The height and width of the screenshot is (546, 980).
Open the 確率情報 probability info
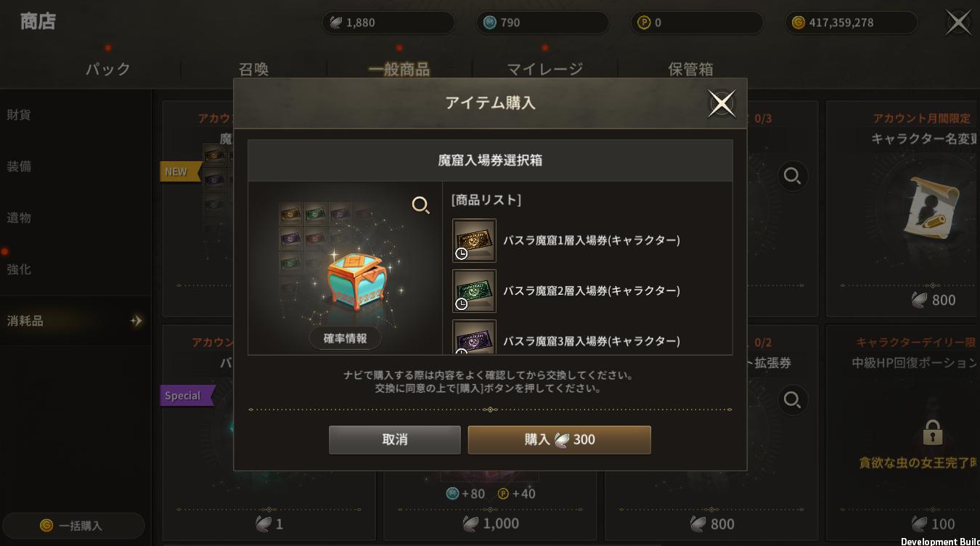[345, 338]
